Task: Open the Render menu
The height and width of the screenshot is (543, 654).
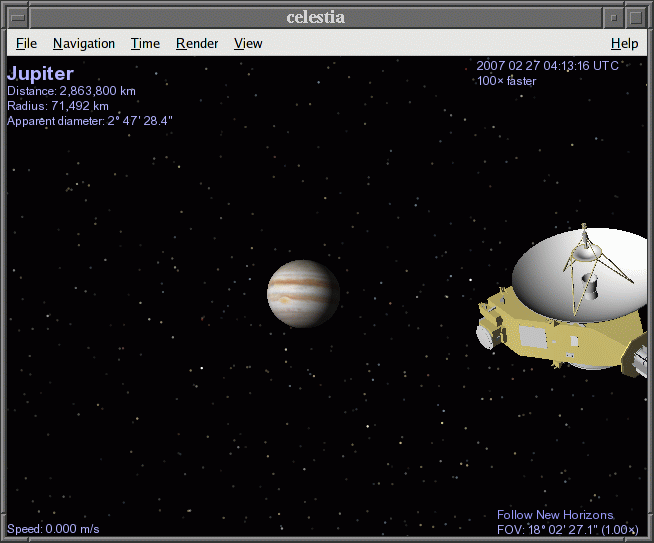Action: [196, 43]
